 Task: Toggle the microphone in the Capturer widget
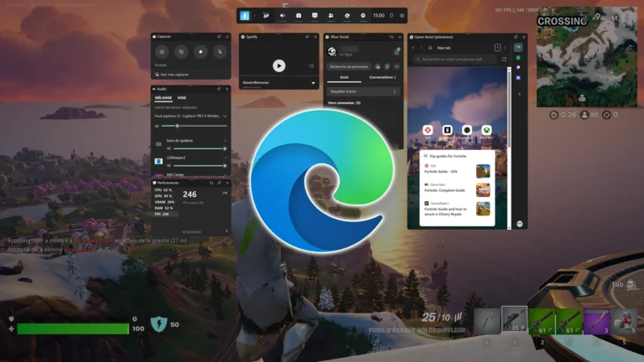point(219,52)
